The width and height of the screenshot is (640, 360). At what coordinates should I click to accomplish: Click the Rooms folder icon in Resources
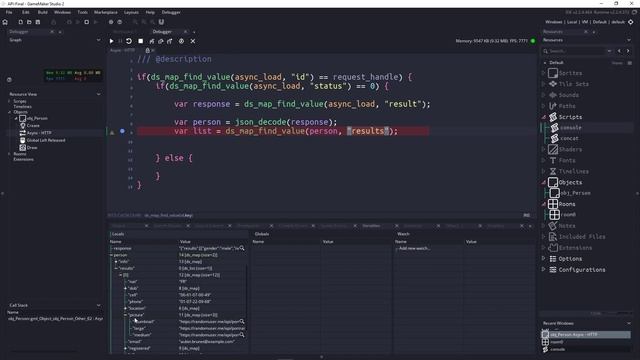(x=553, y=204)
